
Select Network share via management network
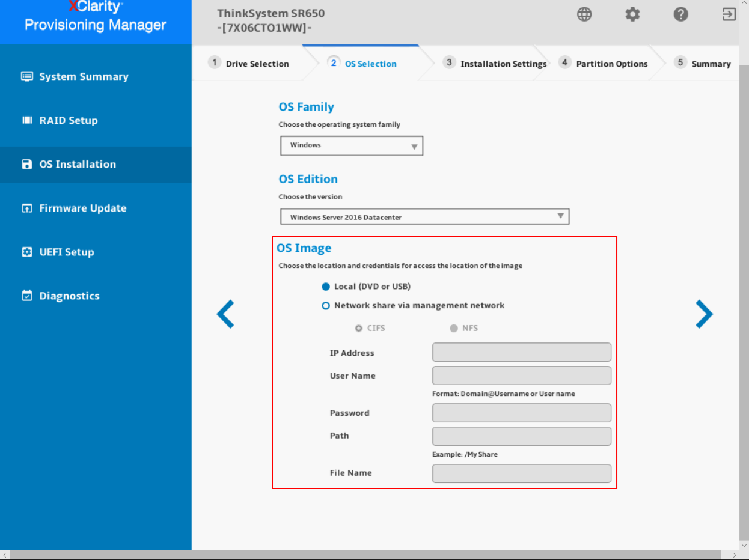(326, 306)
